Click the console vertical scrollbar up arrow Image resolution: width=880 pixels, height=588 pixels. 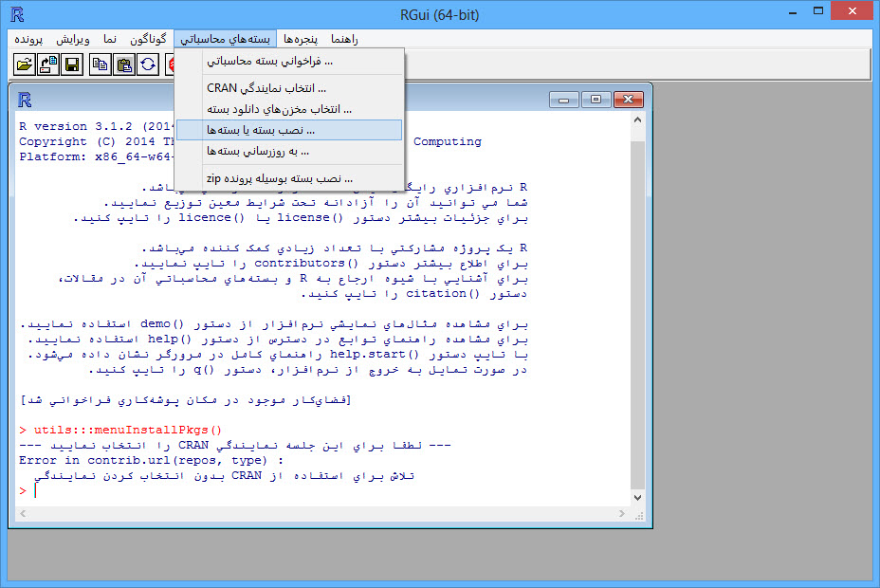coord(637,119)
